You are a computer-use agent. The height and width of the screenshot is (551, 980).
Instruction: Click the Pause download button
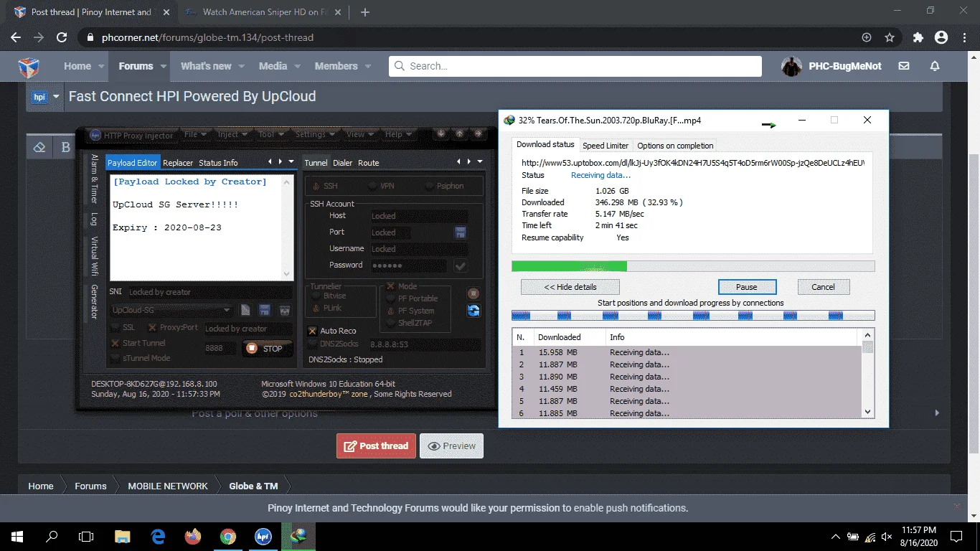(x=747, y=287)
